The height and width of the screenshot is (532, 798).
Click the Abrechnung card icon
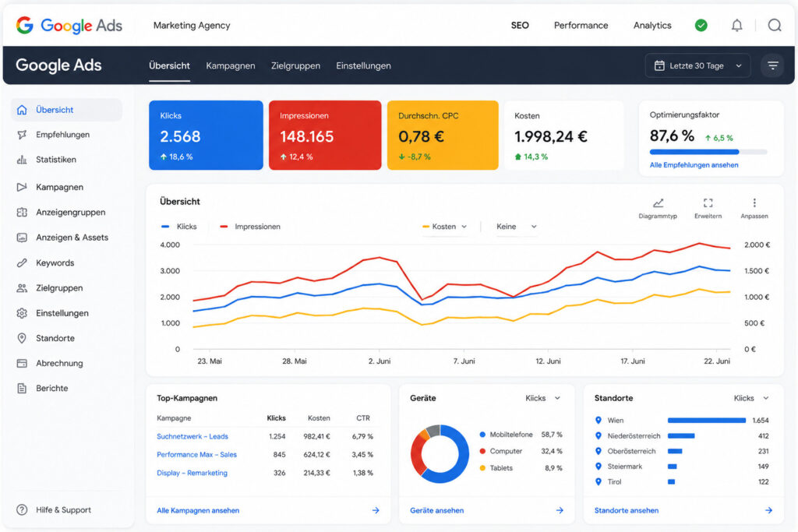(22, 363)
